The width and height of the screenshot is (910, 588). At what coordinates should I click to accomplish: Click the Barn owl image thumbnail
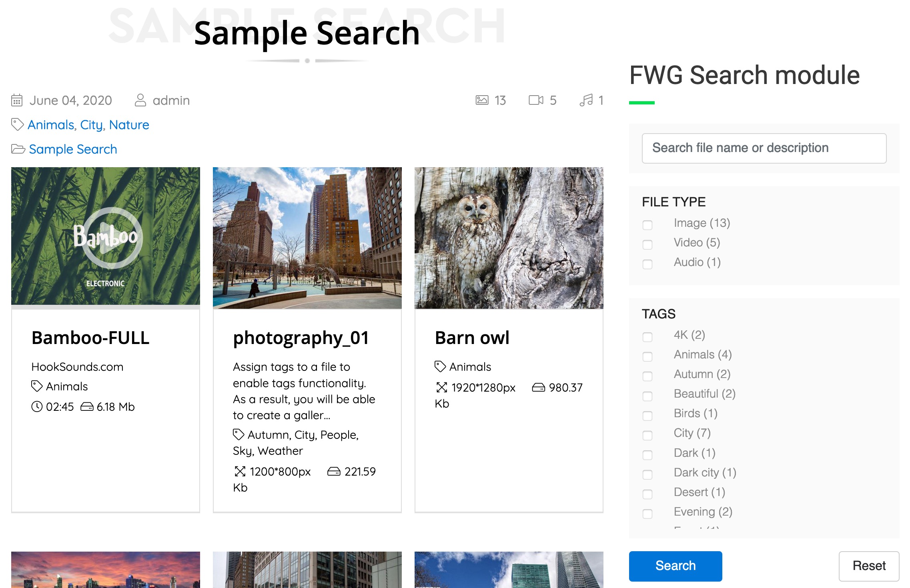point(509,238)
